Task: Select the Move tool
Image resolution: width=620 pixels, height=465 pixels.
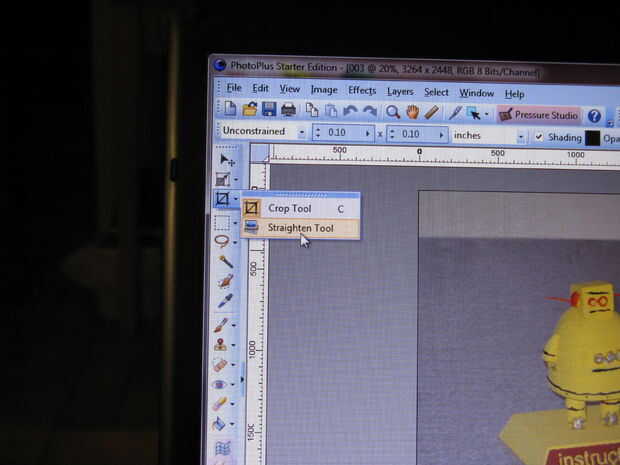Action: (227, 160)
